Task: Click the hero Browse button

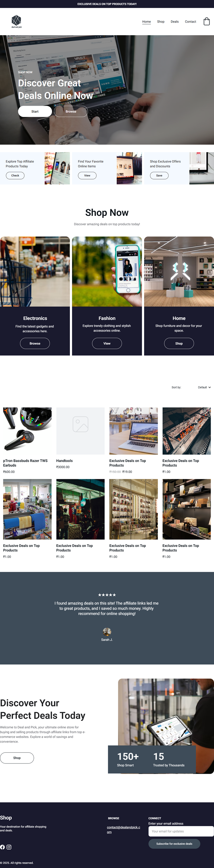Action: click(71, 111)
